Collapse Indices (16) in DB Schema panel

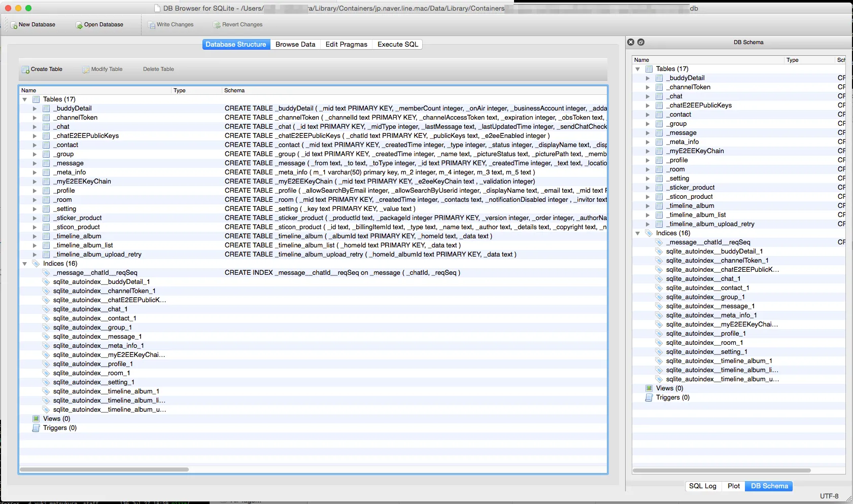[x=638, y=233]
